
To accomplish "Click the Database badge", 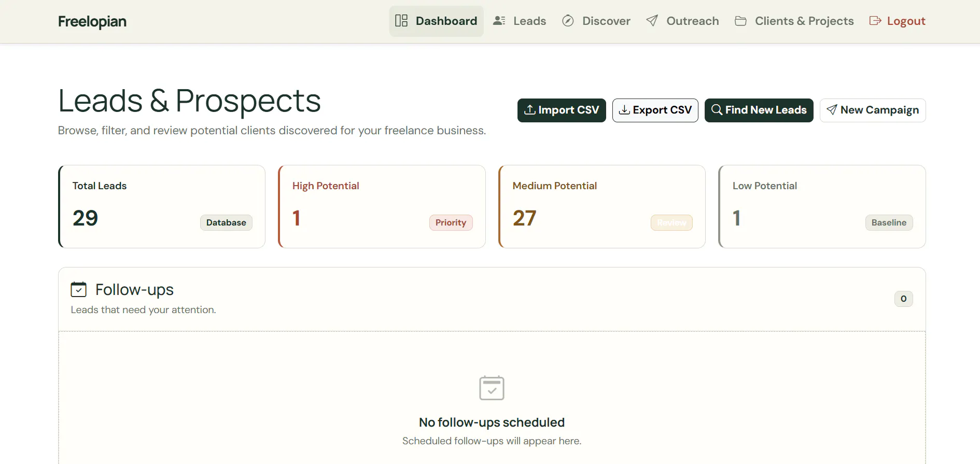I will coord(226,222).
